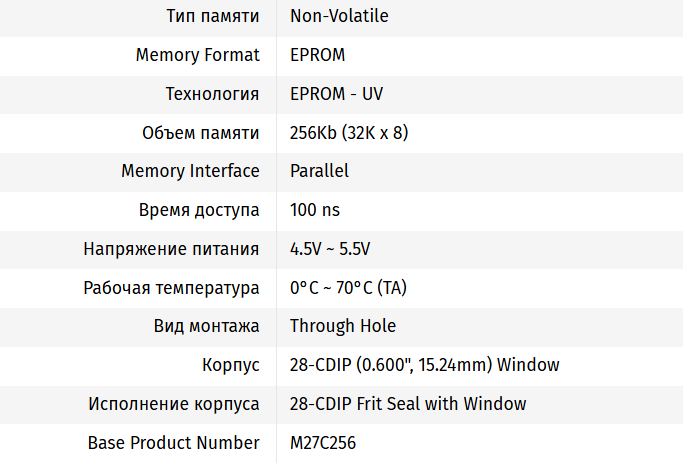Select the '4.5V ~ 5.5V' voltage value
The image size is (683, 463).
(330, 249)
